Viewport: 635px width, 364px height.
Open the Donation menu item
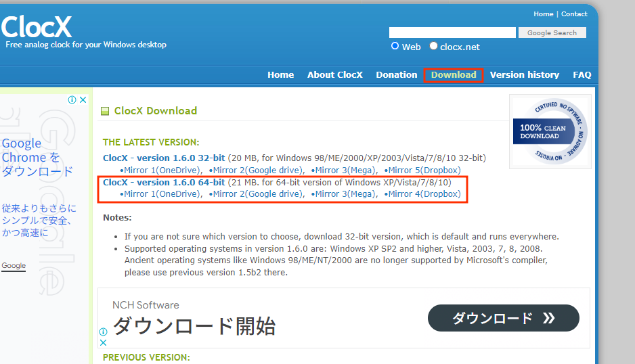pyautogui.click(x=397, y=75)
